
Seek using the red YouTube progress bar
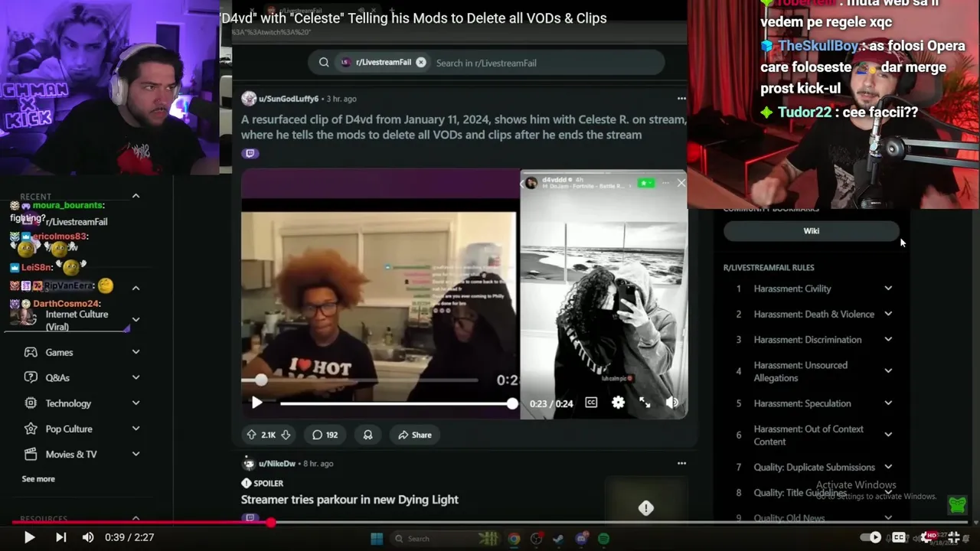tap(490, 523)
